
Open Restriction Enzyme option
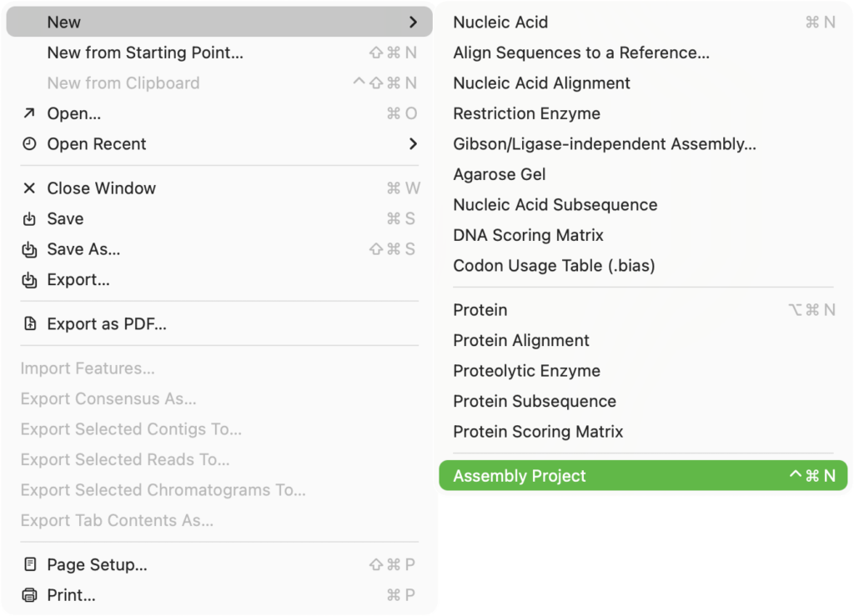point(526,113)
